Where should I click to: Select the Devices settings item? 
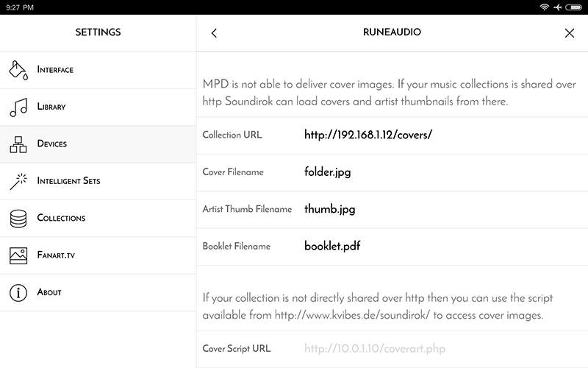coord(98,144)
